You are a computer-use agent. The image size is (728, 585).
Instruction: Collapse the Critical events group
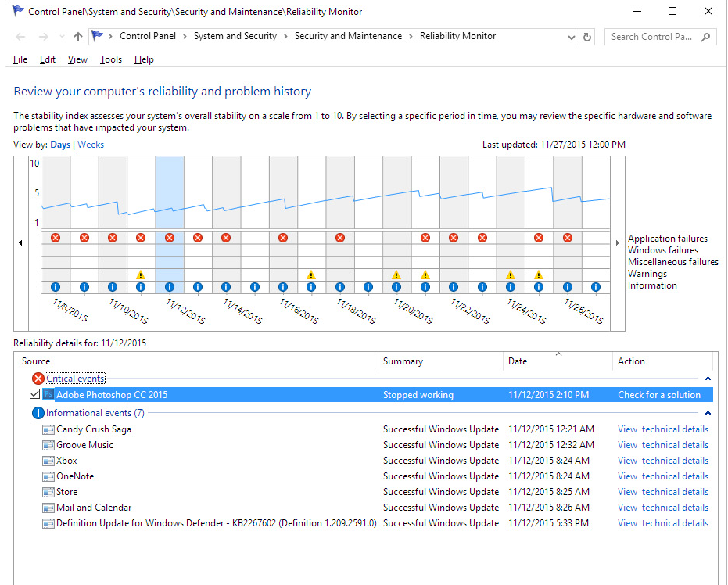(708, 377)
